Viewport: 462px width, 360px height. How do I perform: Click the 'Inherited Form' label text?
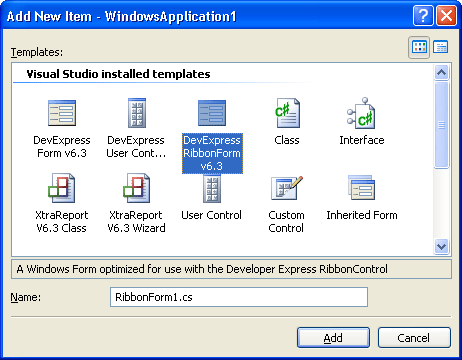click(362, 215)
